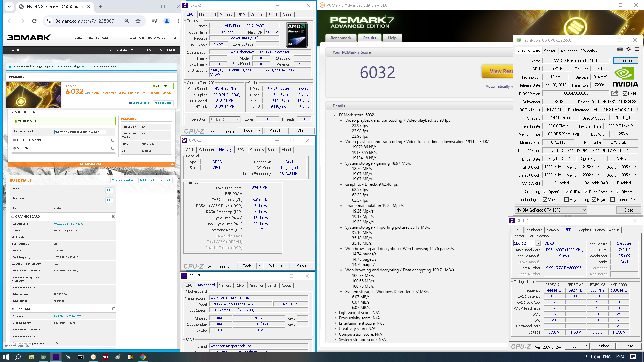This screenshot has height=362, width=644.
Task: Open Tools dropdown arrow in CPU-Z Memory window
Action: (x=259, y=266)
